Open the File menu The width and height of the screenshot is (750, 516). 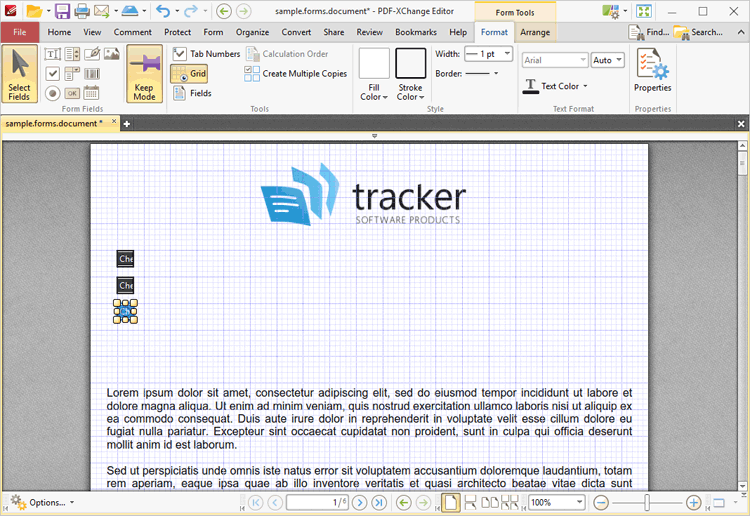(x=20, y=32)
